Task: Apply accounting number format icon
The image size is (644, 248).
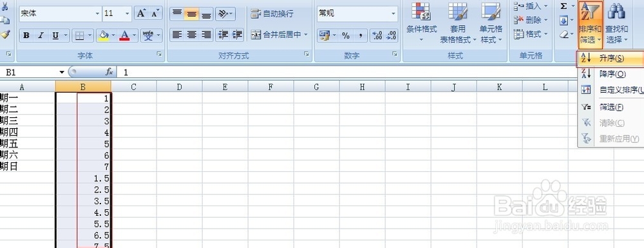Action: point(324,35)
